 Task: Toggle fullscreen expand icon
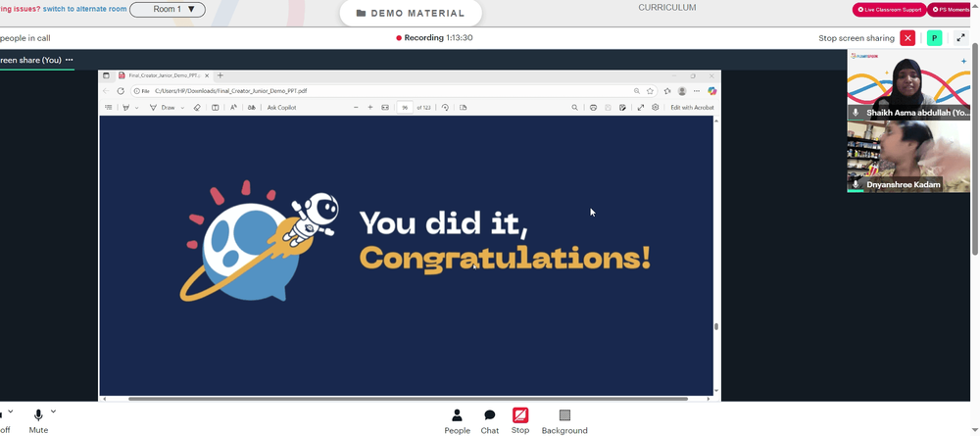click(x=960, y=38)
